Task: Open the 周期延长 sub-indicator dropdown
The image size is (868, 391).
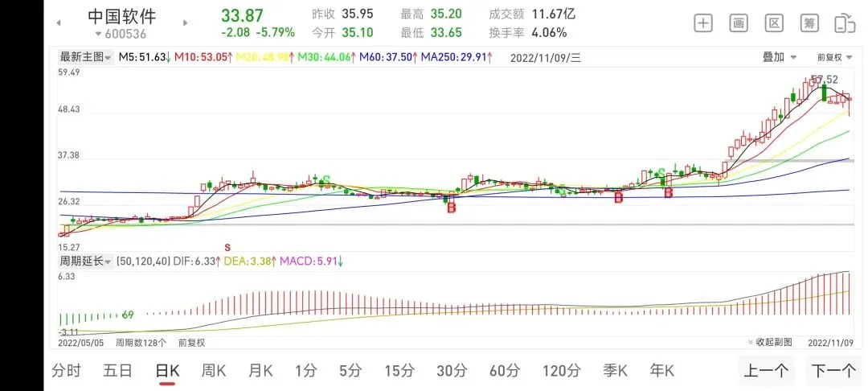Action: [85, 261]
